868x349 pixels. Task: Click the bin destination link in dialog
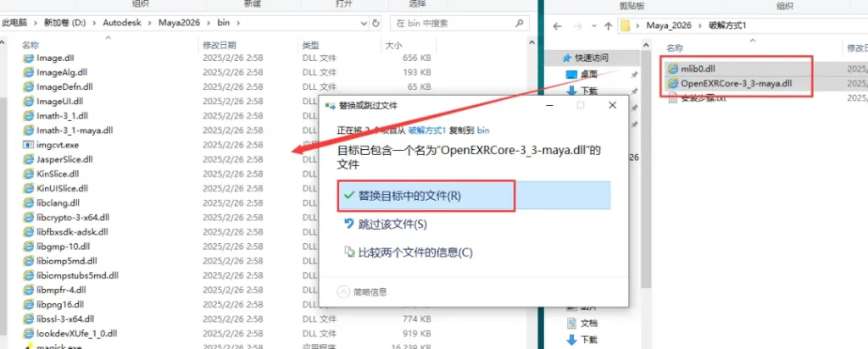click(x=484, y=130)
